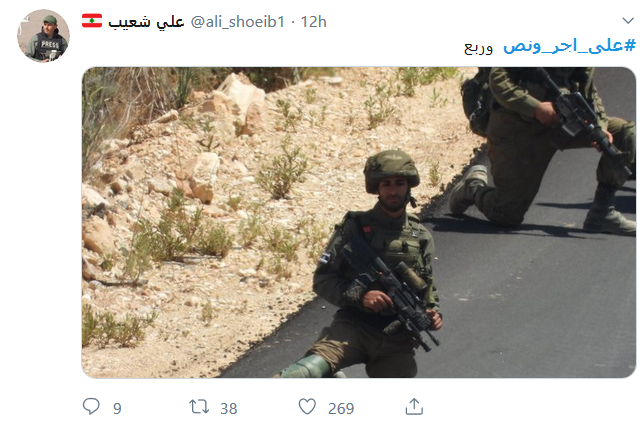Viewport: 642px width, 422px height.
Task: Click the Lebanese flag emoji beside name
Action: [92, 20]
